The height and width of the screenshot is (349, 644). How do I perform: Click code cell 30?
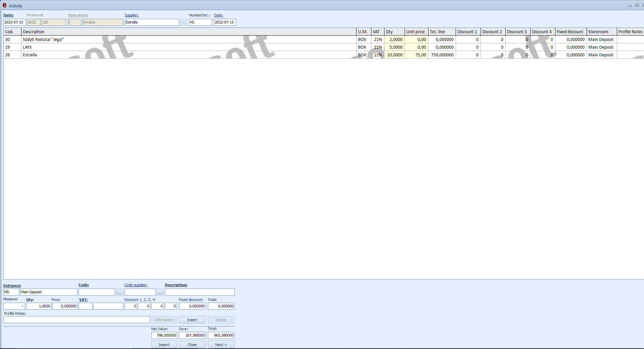(x=12, y=40)
